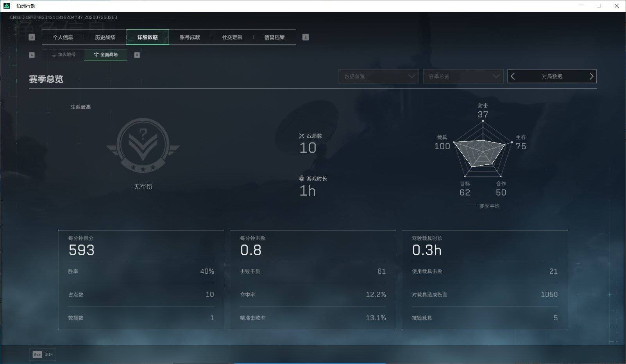
Task: Click the 胜率 40% row
Action: tap(141, 271)
